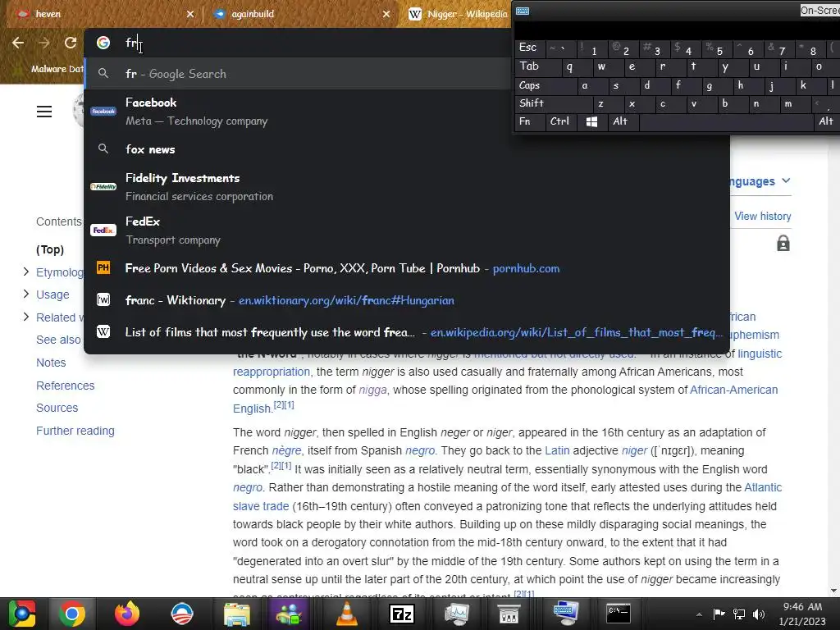Click the network tray icon
This screenshot has height=630, width=840.
pos(739,614)
